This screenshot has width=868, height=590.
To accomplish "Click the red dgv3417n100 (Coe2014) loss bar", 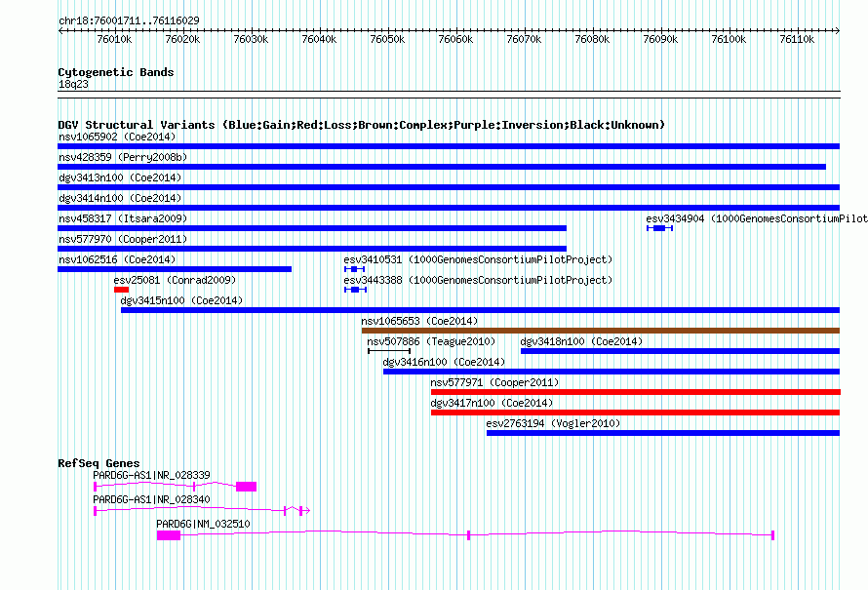I will click(x=636, y=413).
